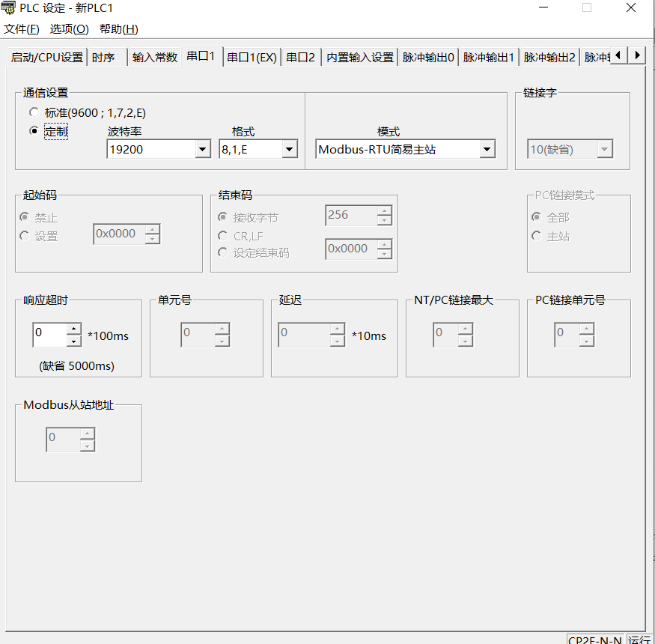Switch to the 时序 tab

[x=103, y=58]
